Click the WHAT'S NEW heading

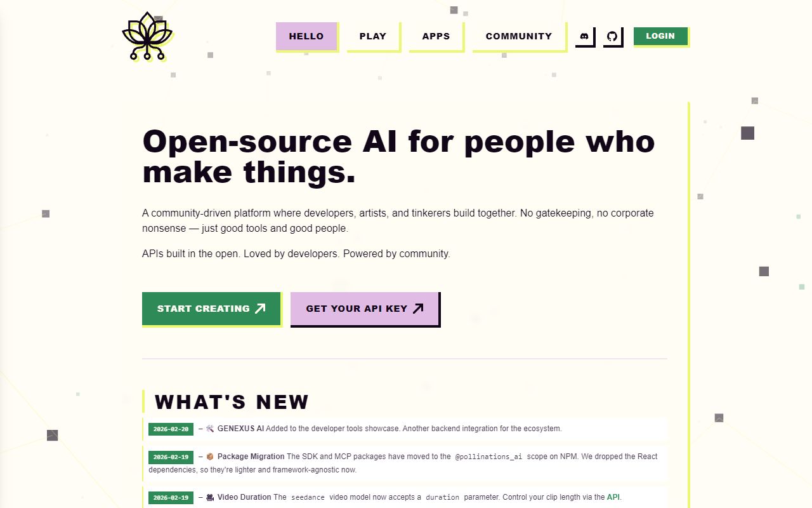[x=232, y=402]
